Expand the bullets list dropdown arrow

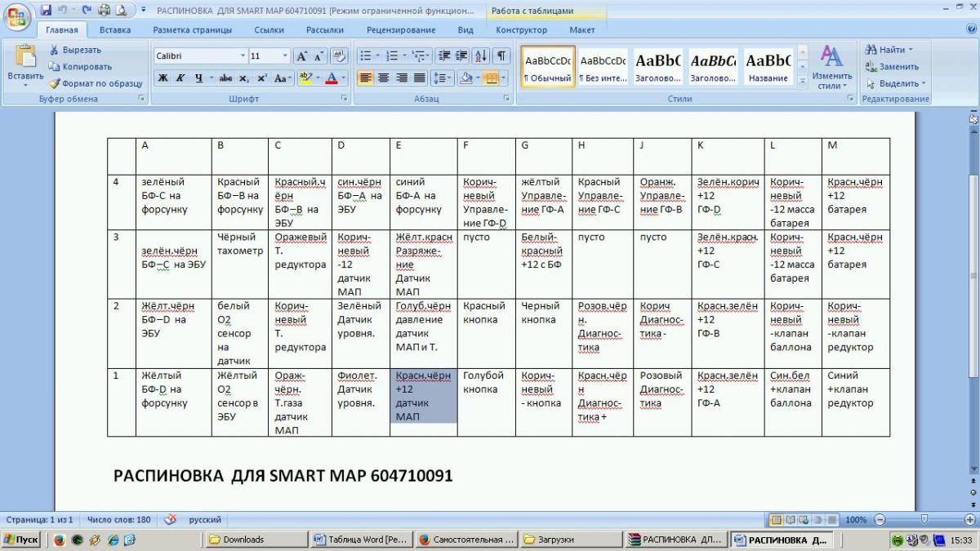(377, 56)
